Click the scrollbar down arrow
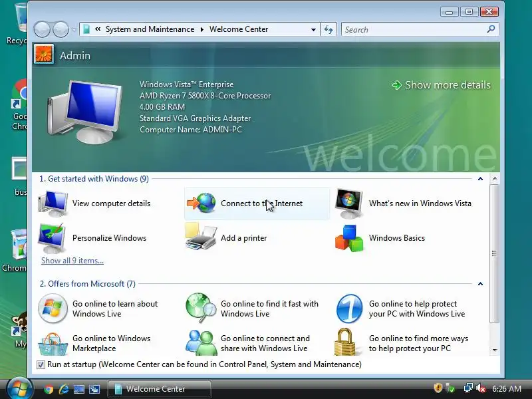The image size is (532, 399). pyautogui.click(x=495, y=350)
